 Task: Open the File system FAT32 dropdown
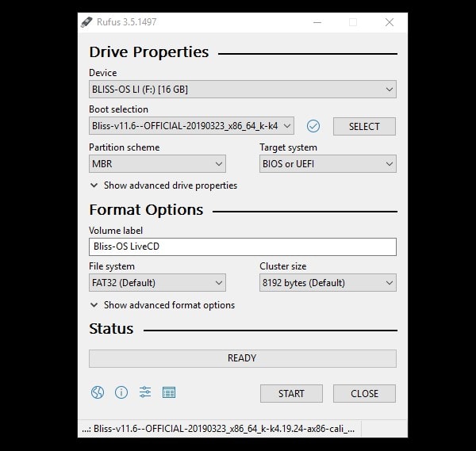tap(157, 283)
